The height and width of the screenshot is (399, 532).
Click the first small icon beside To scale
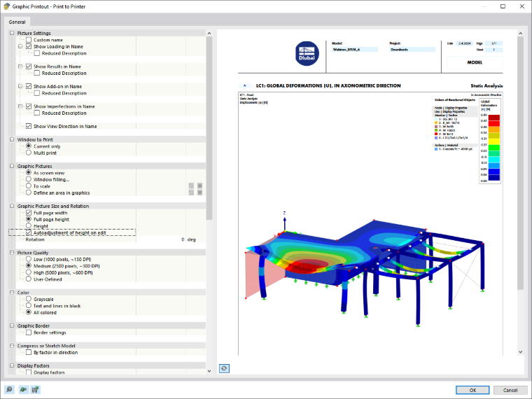coord(191,185)
